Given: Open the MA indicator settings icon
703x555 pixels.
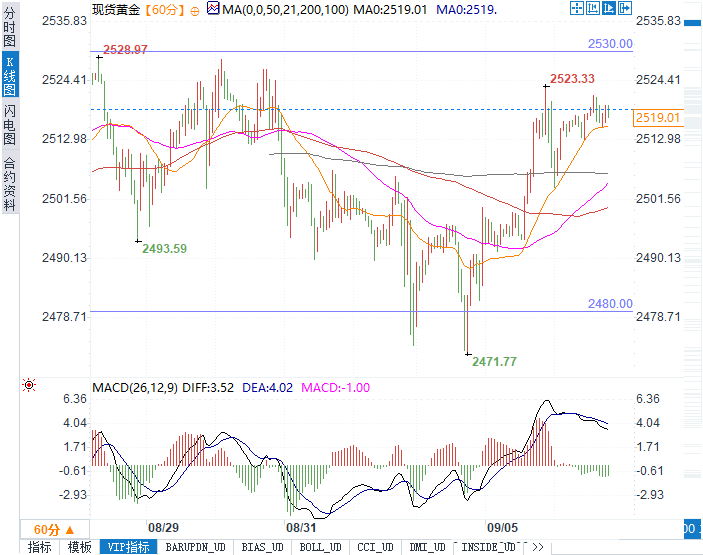Looking at the screenshot, I should [x=213, y=8].
